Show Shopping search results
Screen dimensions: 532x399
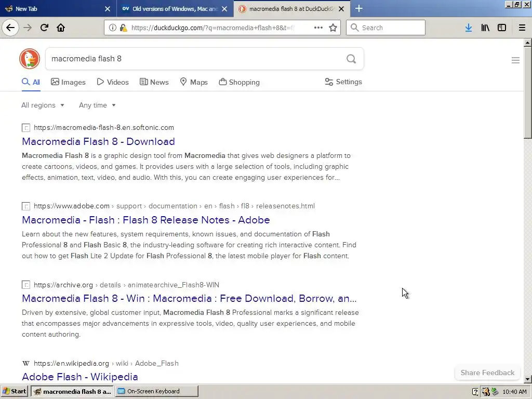coord(239,82)
